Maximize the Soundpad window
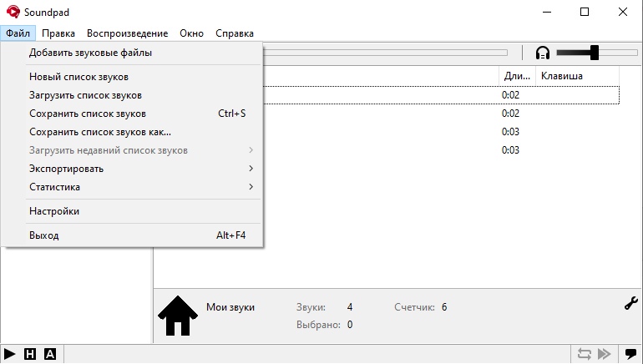This screenshot has width=643, height=364. [585, 12]
